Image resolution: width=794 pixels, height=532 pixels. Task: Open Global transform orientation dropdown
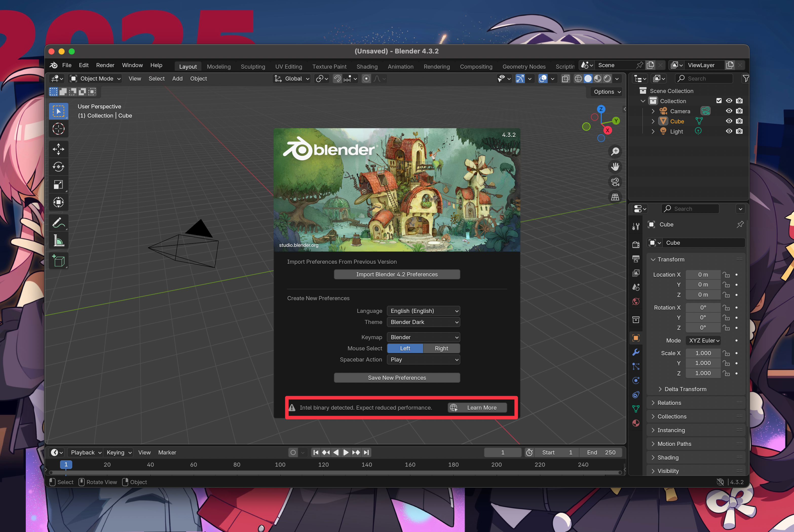pos(292,79)
